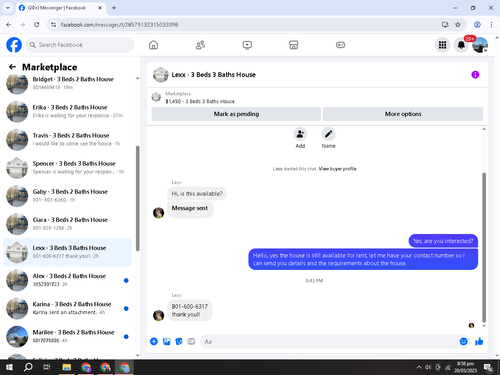This screenshot has width=500, height=375.
Task: Open Marilee 3 Beds 2 Baths conversation
Action: pyautogui.click(x=68, y=336)
